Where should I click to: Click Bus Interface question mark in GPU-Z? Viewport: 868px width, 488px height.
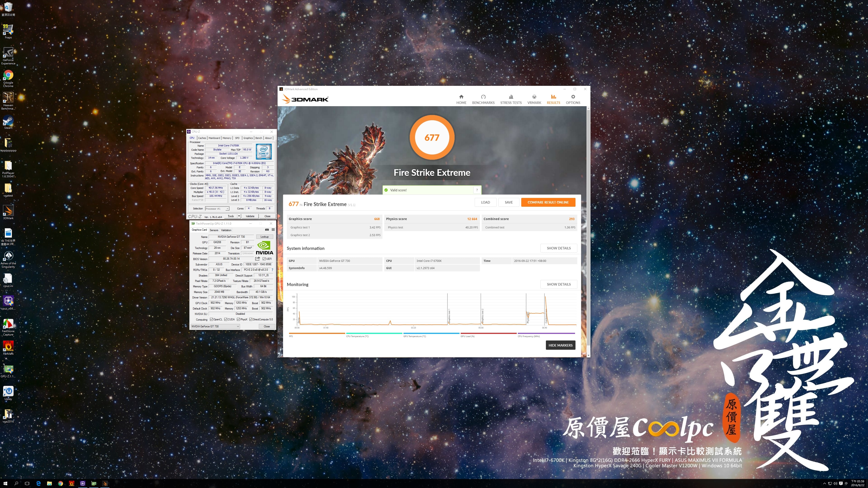[x=272, y=270]
